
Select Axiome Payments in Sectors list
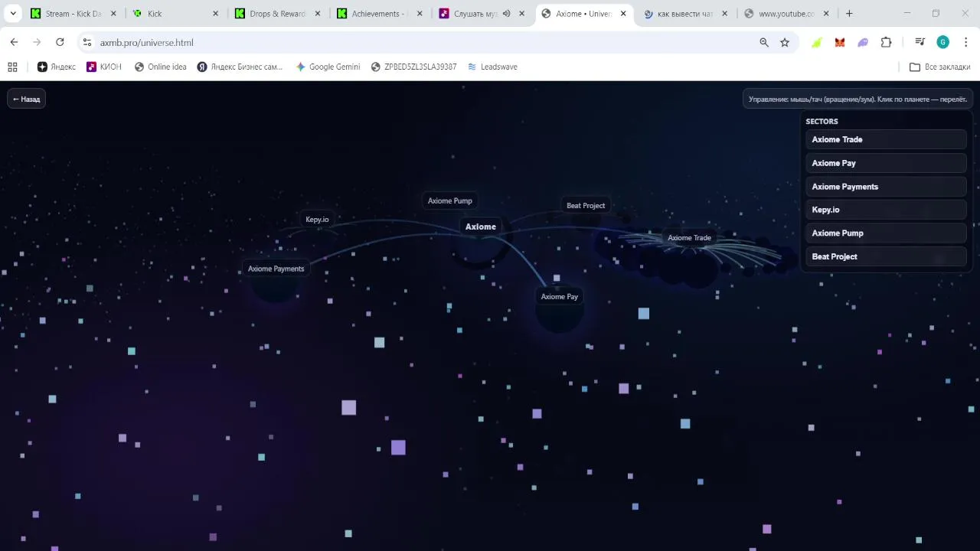[x=886, y=187]
